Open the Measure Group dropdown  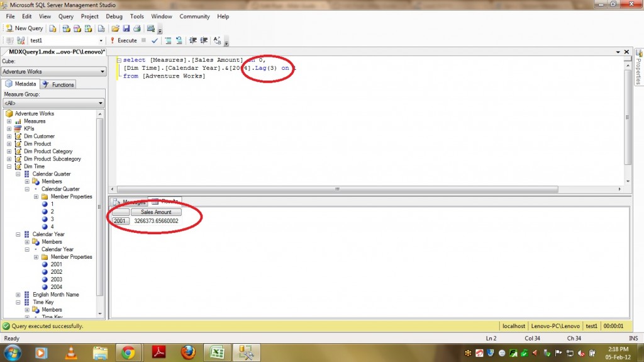[53, 103]
